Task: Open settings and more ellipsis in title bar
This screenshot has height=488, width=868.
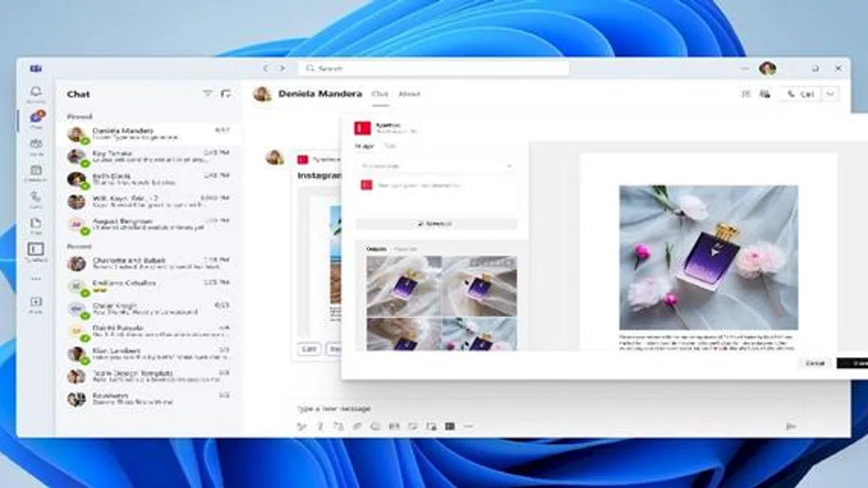Action: (746, 68)
